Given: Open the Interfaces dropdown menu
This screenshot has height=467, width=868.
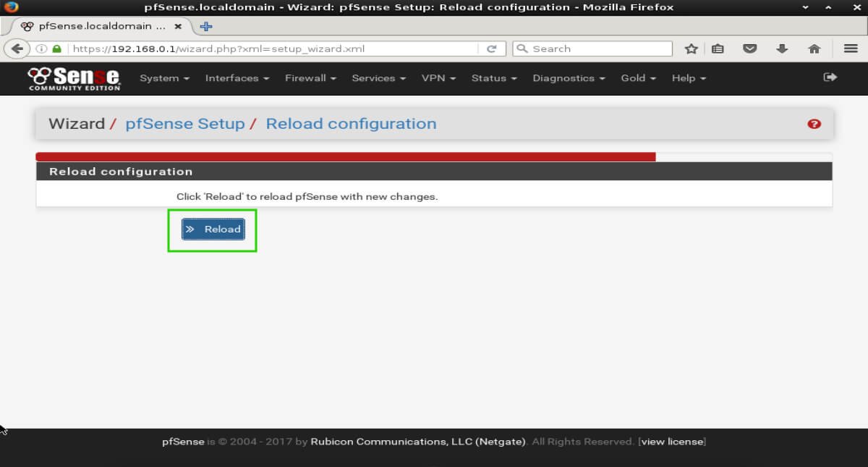Looking at the screenshot, I should coord(237,78).
